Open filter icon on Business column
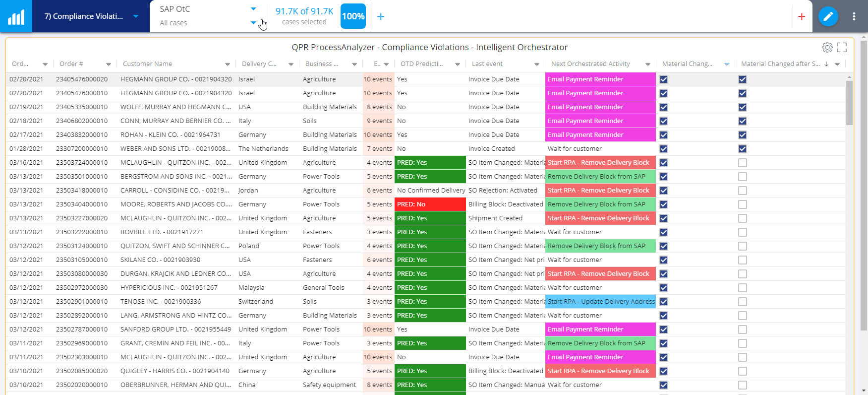 pyautogui.click(x=354, y=65)
